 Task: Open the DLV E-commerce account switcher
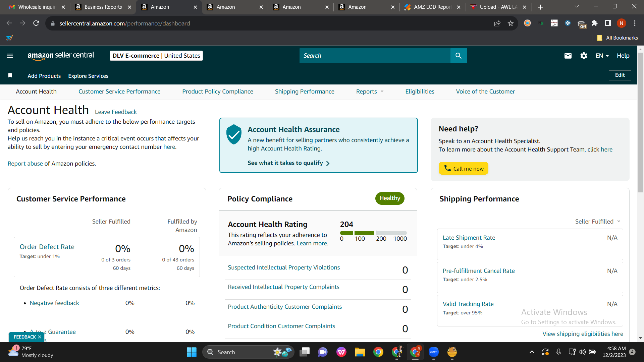tap(156, 56)
